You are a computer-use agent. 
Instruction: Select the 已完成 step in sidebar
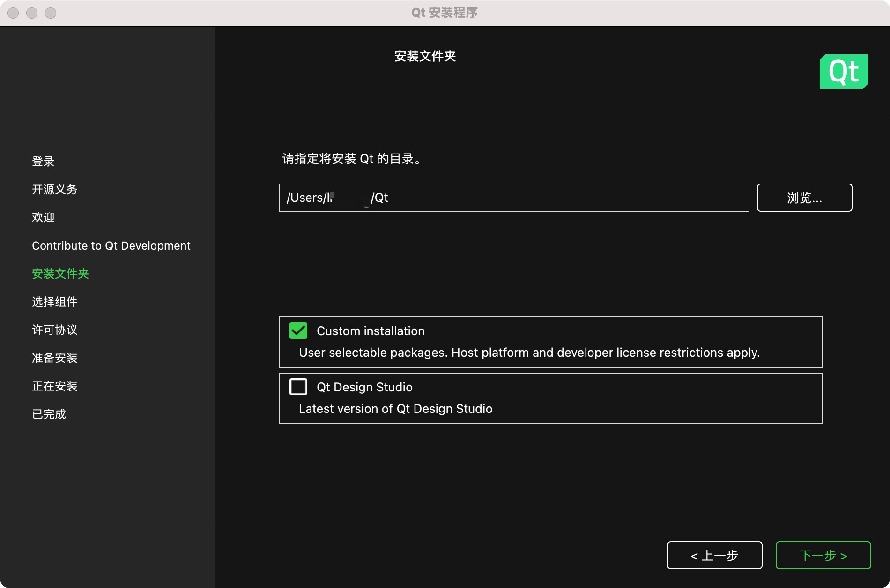pos(49,414)
